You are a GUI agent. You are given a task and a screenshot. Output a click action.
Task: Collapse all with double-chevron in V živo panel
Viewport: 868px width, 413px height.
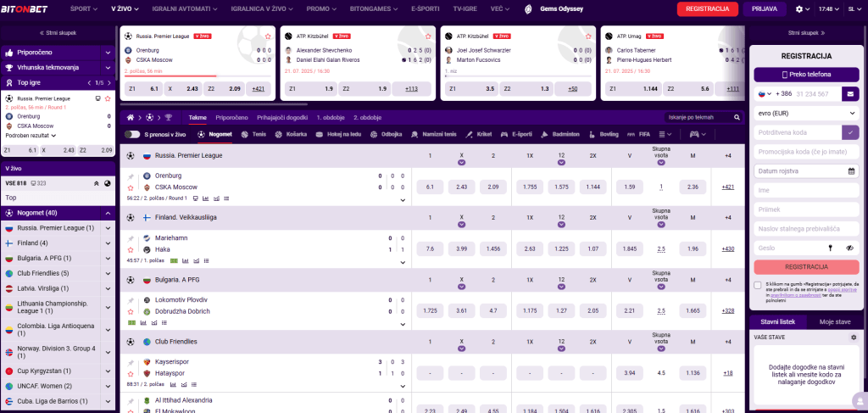(95, 182)
